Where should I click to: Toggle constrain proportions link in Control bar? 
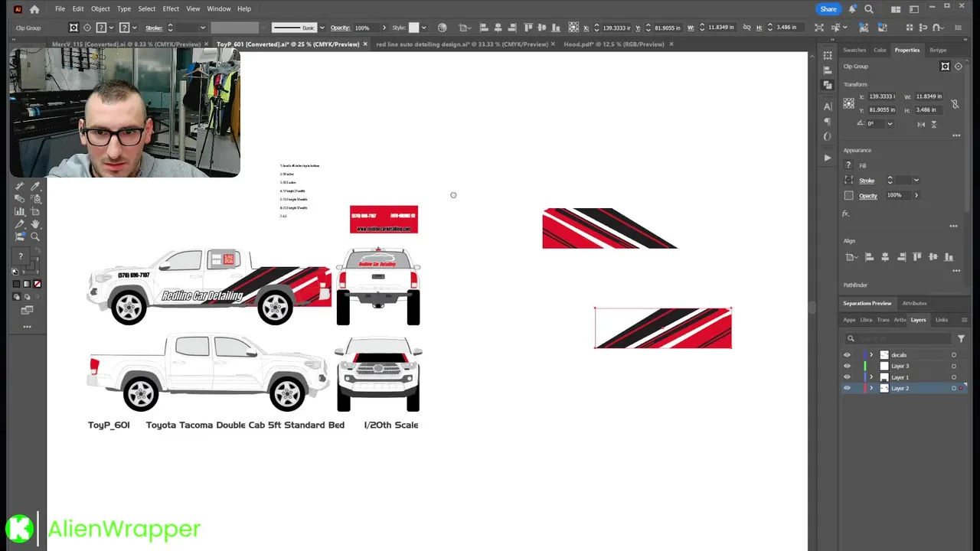coord(747,28)
